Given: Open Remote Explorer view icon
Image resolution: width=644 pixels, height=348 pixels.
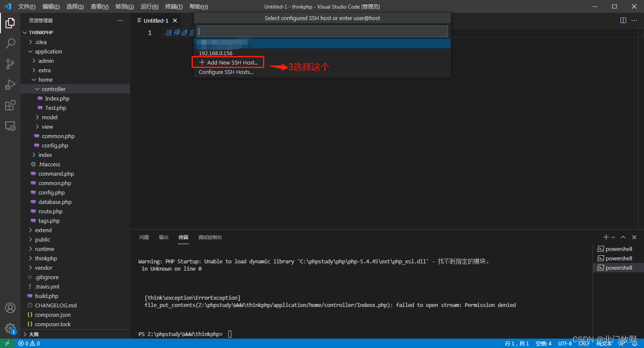Looking at the screenshot, I should tap(10, 126).
